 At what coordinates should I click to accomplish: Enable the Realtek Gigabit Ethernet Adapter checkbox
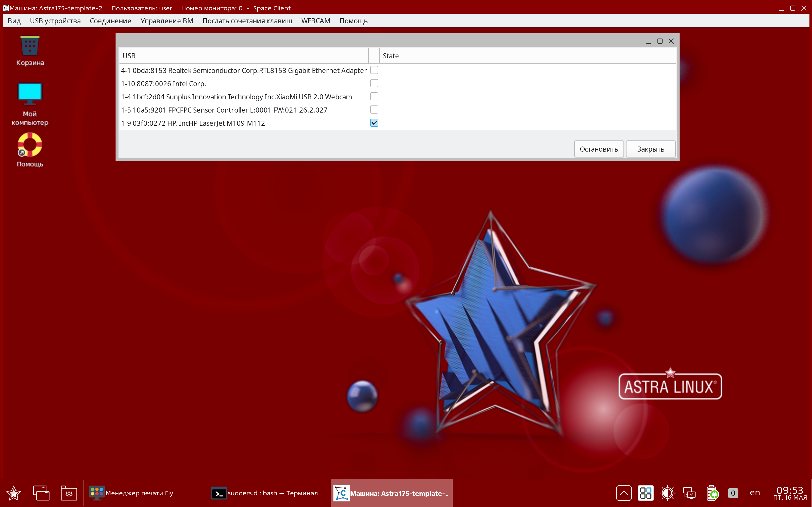(x=374, y=70)
